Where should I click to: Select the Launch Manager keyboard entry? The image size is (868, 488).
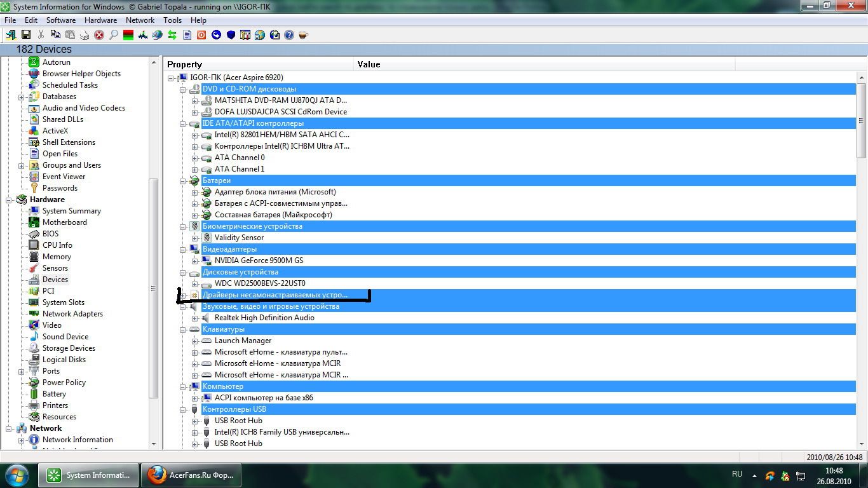coord(243,341)
